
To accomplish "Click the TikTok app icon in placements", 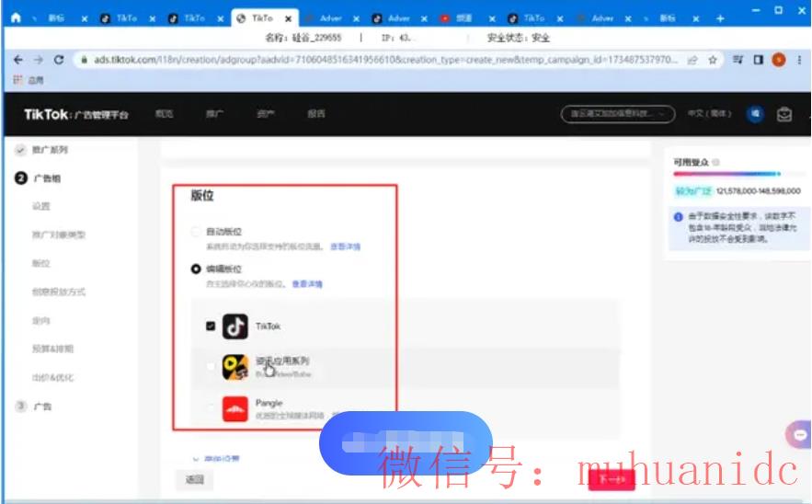I will (235, 326).
